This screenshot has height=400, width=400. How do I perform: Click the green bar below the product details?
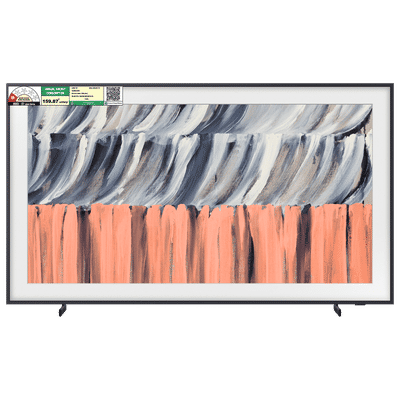(x=87, y=103)
